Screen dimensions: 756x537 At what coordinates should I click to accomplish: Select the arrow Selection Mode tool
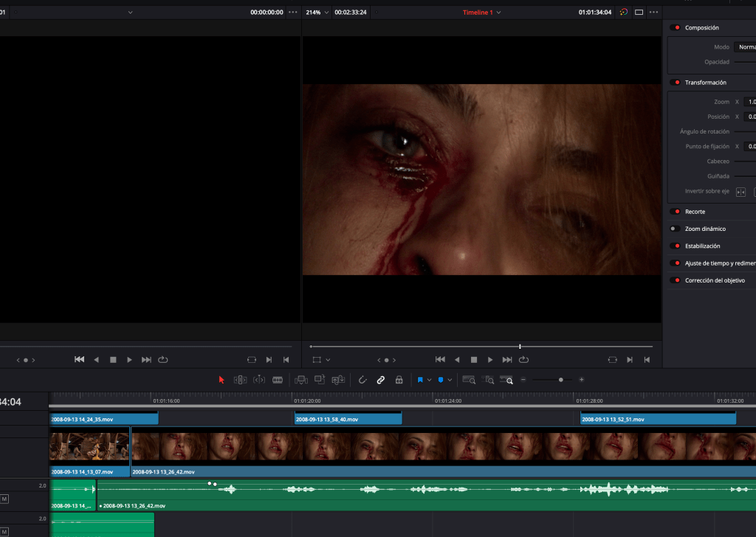point(221,380)
